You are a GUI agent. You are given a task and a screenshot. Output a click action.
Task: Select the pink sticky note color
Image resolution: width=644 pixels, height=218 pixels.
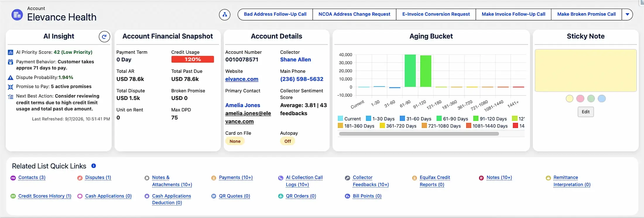point(580,98)
